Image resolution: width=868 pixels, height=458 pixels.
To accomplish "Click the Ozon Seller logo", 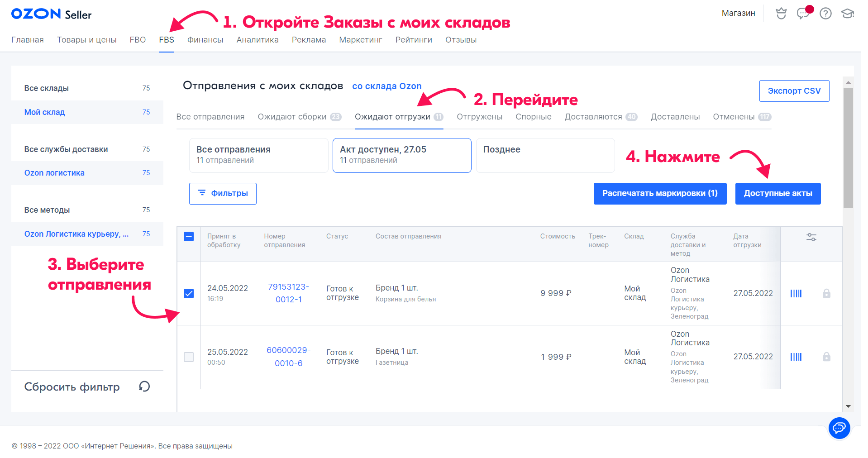I will click(x=51, y=14).
